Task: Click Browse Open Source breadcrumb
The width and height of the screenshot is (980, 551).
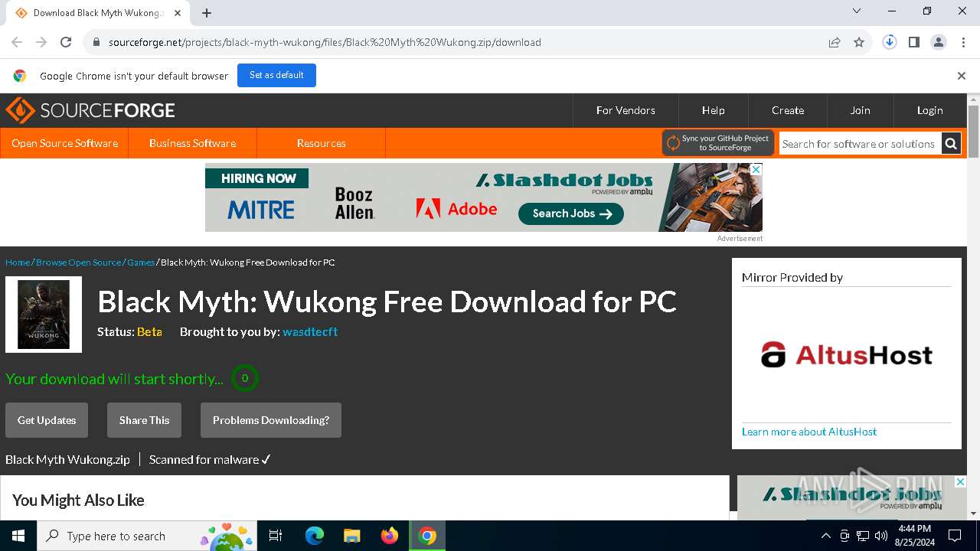Action: 78,262
